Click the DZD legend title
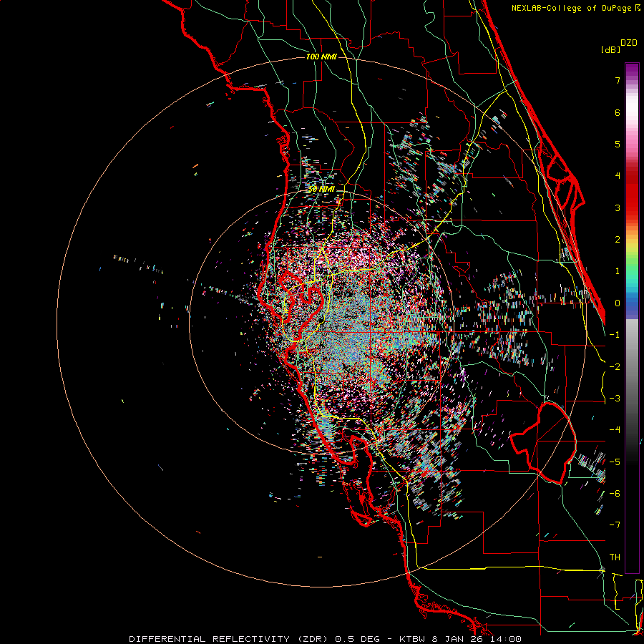The image size is (644, 644). pos(629,43)
